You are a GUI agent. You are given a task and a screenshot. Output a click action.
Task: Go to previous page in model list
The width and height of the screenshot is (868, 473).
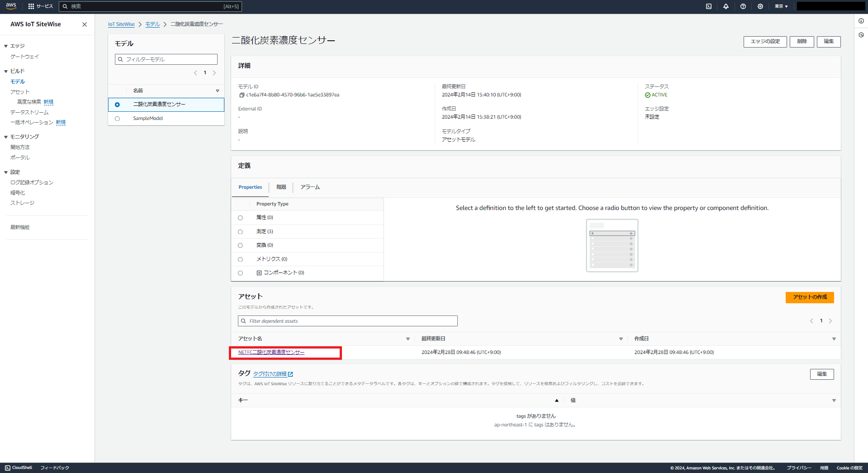[195, 73]
